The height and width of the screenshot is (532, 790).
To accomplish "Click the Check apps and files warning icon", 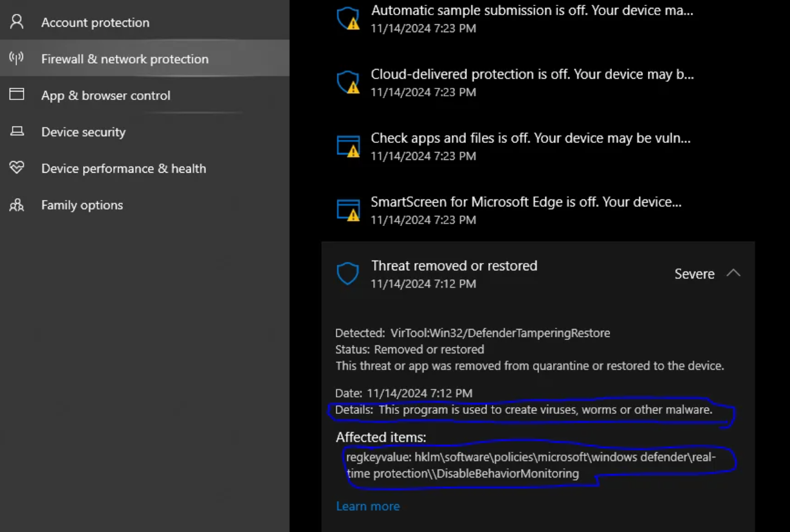I will pos(348,145).
